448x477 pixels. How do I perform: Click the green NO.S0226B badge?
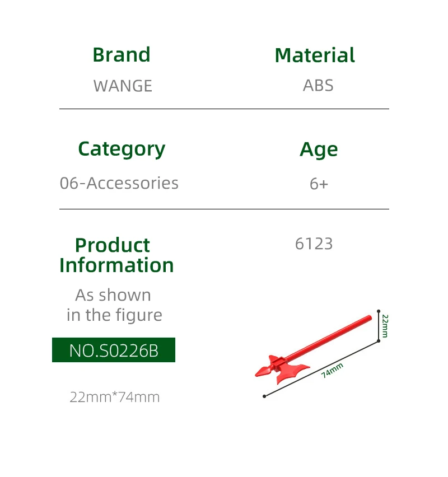point(114,350)
